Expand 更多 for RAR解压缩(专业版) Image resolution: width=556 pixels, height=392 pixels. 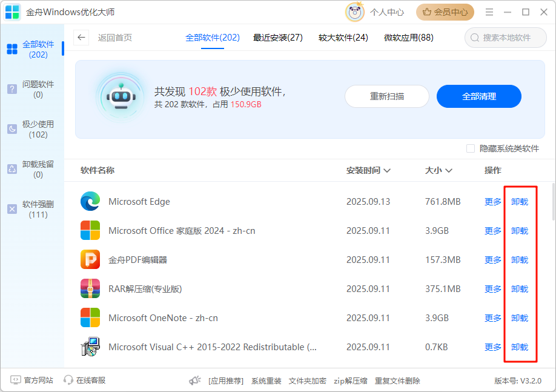tap(493, 289)
